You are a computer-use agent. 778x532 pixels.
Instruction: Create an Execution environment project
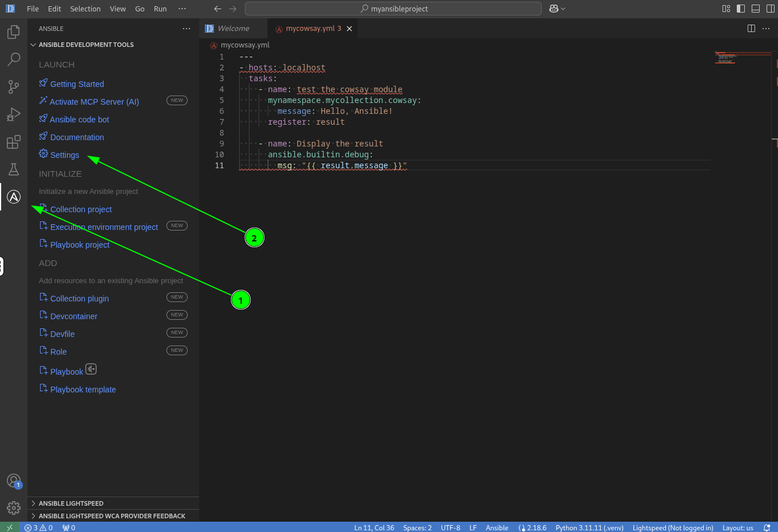coord(104,227)
